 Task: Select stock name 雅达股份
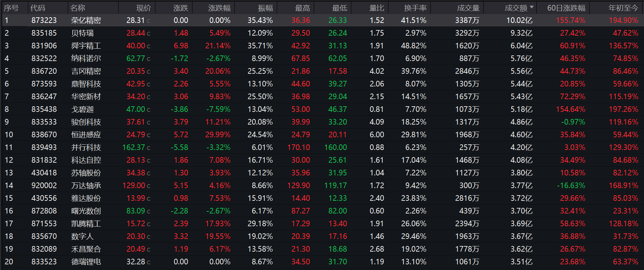[86, 198]
